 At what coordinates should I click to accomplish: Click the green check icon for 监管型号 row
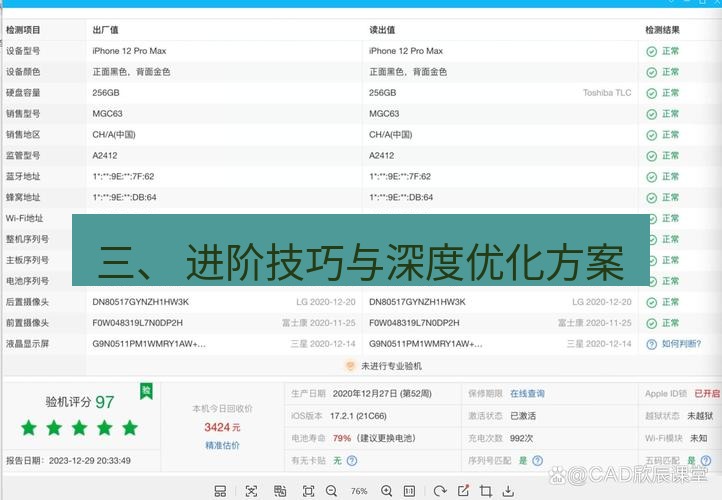[x=651, y=156]
